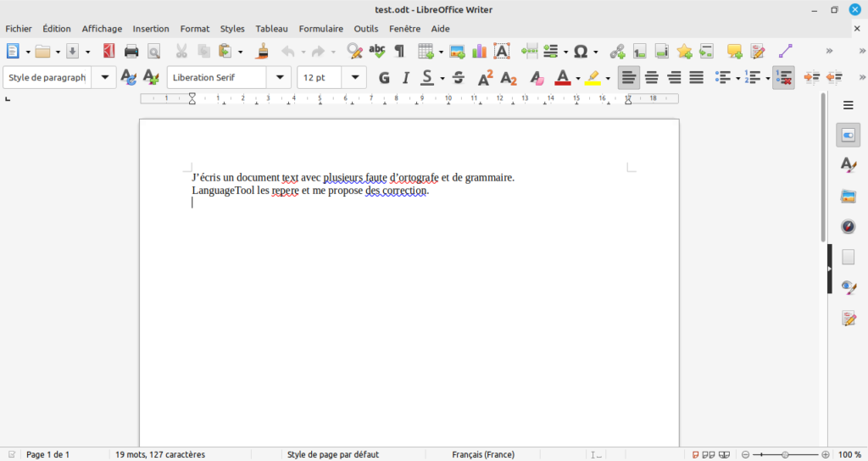Image resolution: width=868 pixels, height=461 pixels.
Task: Select the Insert Line tool
Action: pyautogui.click(x=786, y=51)
